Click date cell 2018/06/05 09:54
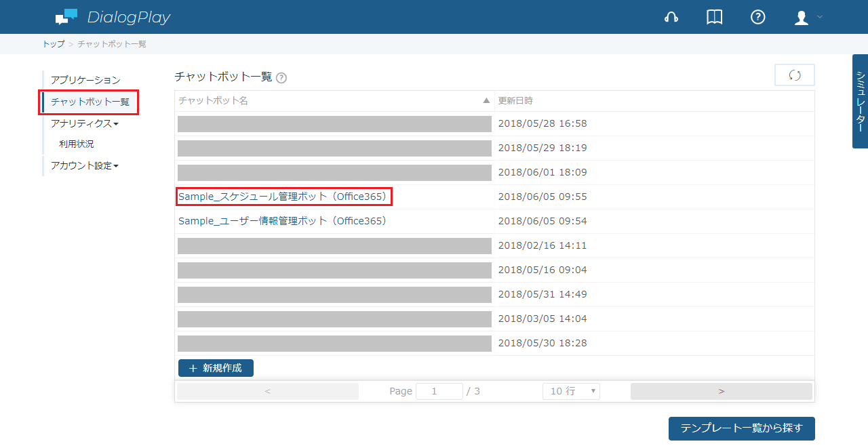 (x=542, y=221)
